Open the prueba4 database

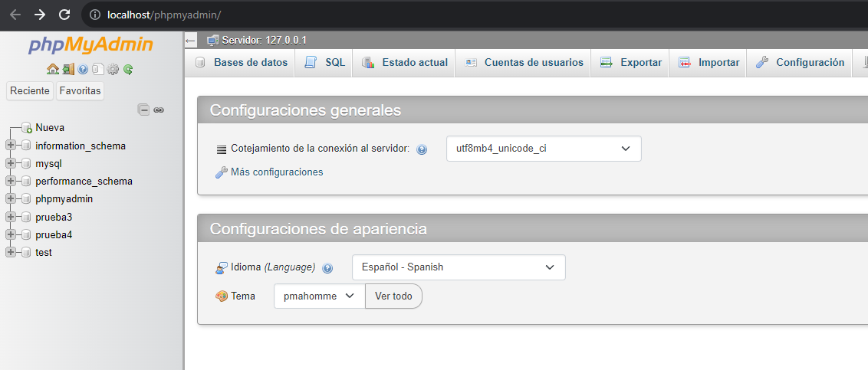point(54,234)
